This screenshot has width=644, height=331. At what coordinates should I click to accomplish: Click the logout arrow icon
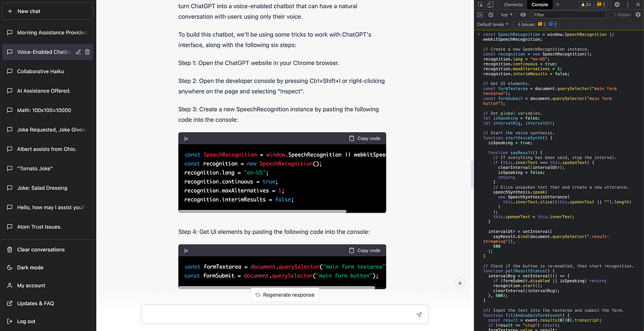coord(10,321)
